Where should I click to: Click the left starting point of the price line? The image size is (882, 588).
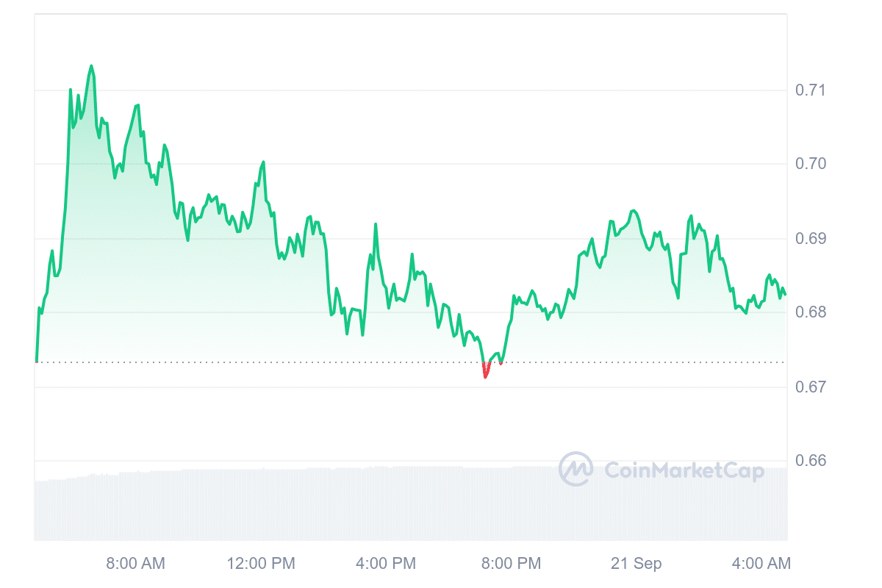(x=36, y=361)
